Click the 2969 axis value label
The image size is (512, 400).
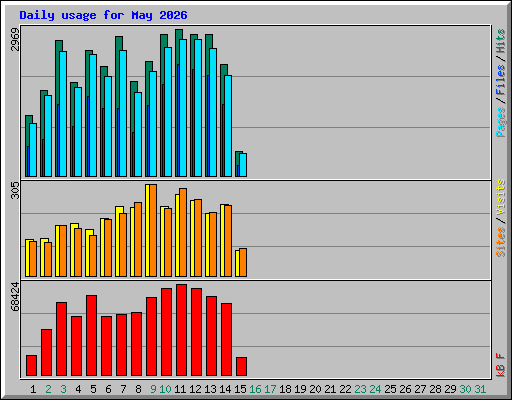15,40
